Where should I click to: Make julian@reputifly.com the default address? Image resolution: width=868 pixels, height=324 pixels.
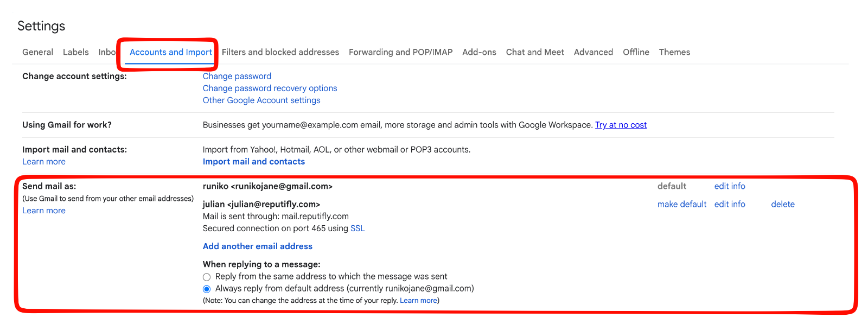click(682, 204)
